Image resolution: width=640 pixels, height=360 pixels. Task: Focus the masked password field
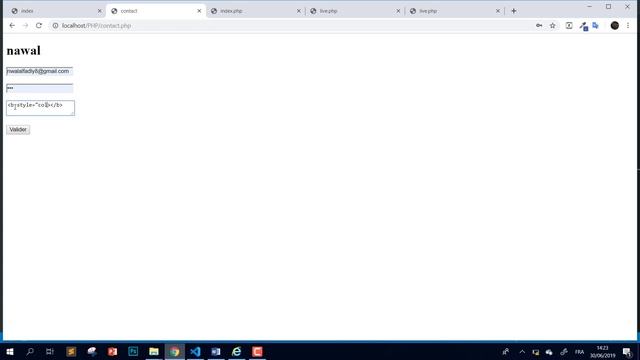[x=40, y=88]
